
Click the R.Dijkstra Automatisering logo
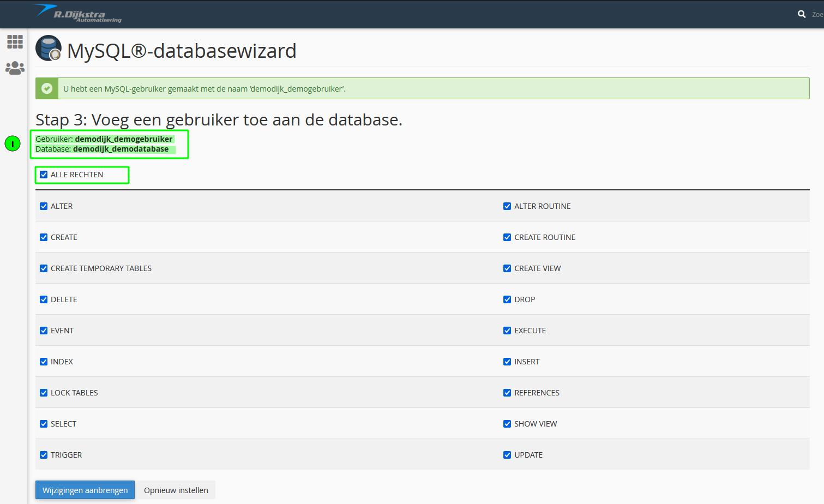coord(77,13)
